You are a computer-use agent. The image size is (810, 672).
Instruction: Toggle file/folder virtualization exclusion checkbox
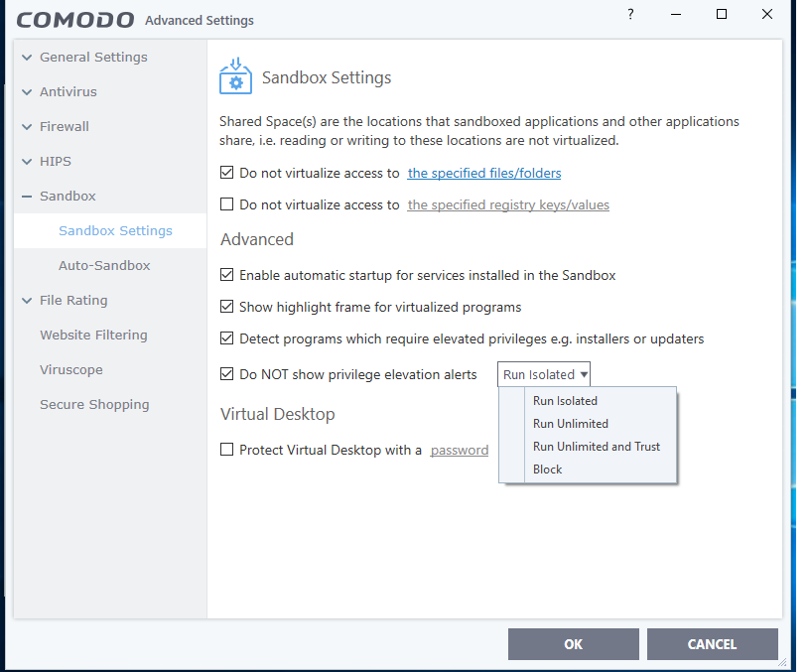(227, 173)
